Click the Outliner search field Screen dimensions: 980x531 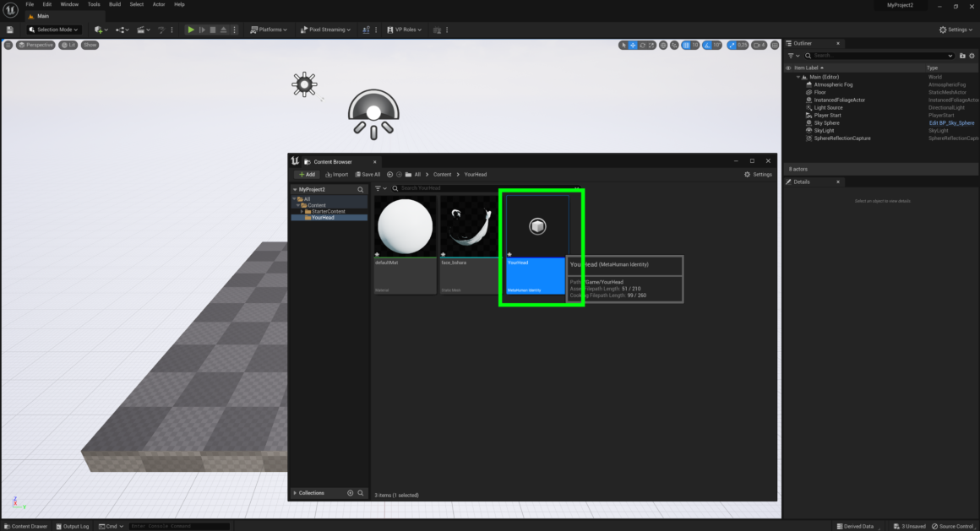coord(879,56)
